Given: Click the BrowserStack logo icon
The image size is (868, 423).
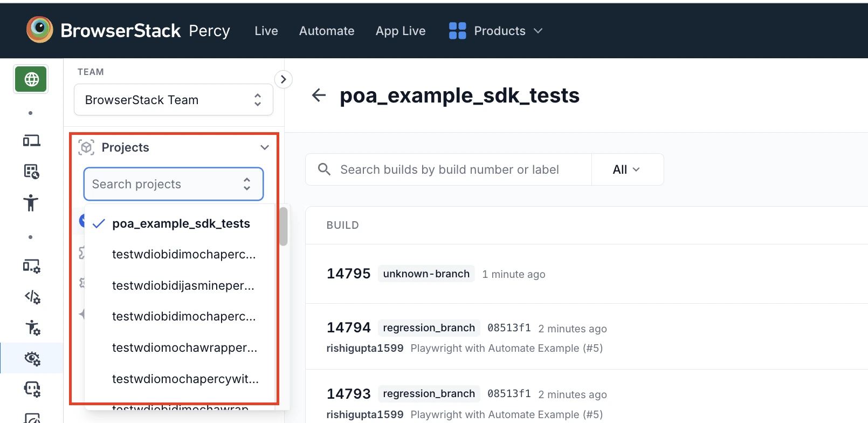Looking at the screenshot, I should [x=39, y=30].
